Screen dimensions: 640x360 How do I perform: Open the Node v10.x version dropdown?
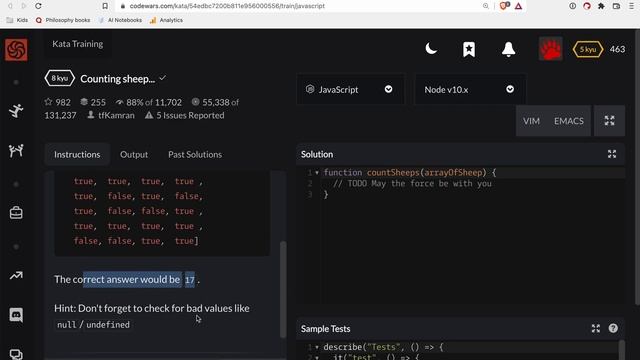click(x=470, y=89)
